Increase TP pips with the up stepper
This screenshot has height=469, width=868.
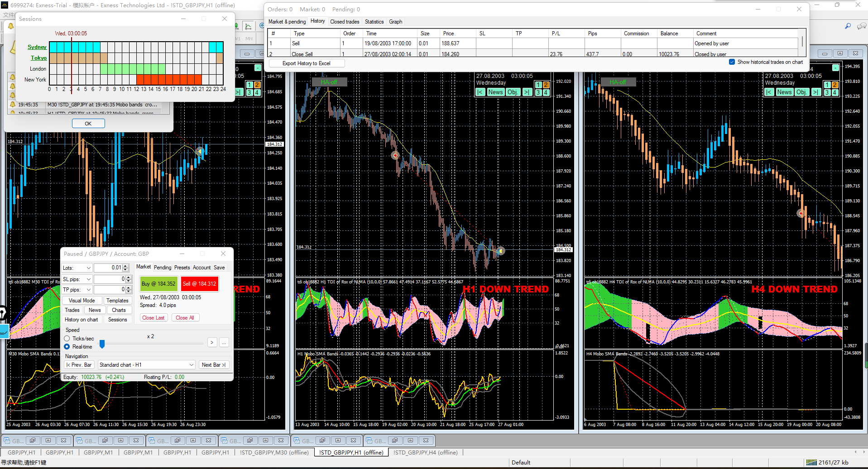[x=129, y=287]
